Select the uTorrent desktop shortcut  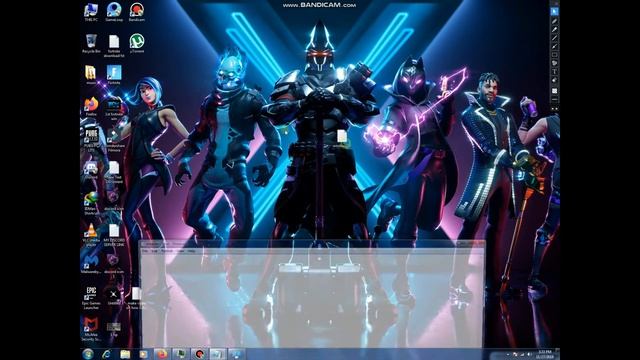pyautogui.click(x=137, y=44)
